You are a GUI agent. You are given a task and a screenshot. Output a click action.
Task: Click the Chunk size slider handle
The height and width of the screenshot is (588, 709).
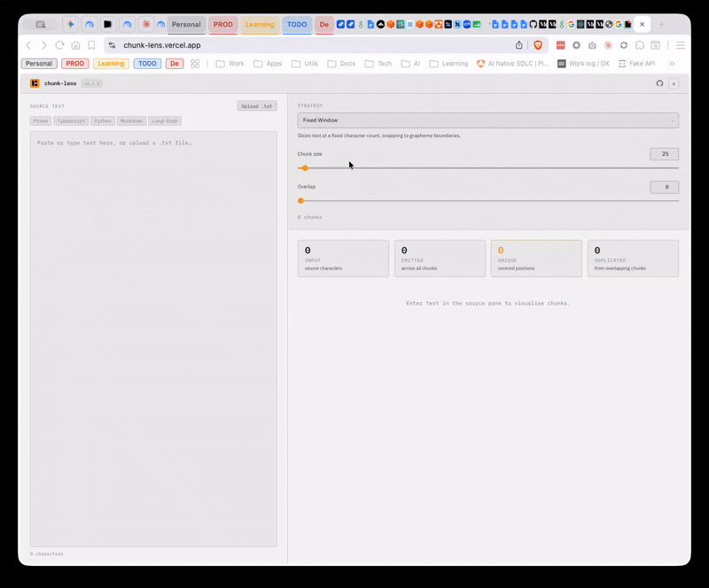(x=305, y=168)
